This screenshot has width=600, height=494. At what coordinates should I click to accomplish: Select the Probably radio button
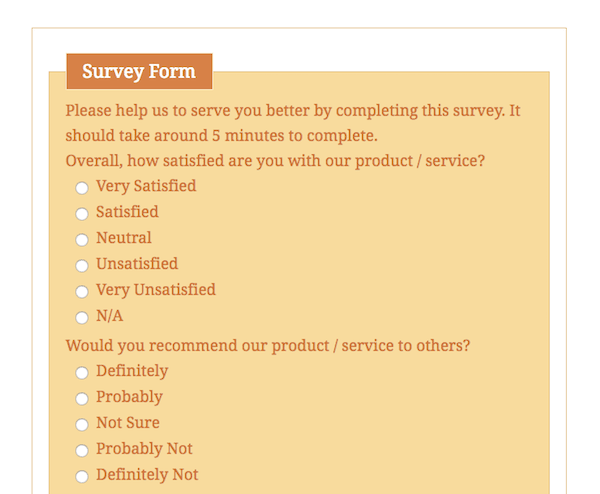pos(82,399)
